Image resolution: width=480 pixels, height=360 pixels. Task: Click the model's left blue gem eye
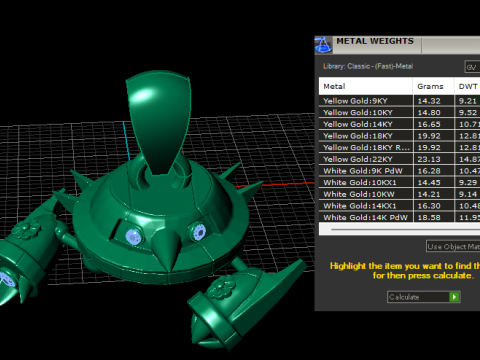134,236
